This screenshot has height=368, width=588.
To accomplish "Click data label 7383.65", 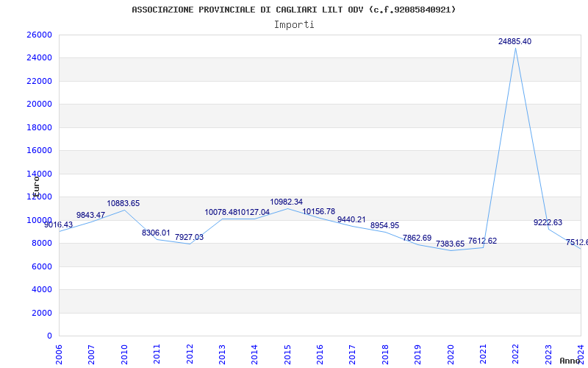I will (450, 244).
